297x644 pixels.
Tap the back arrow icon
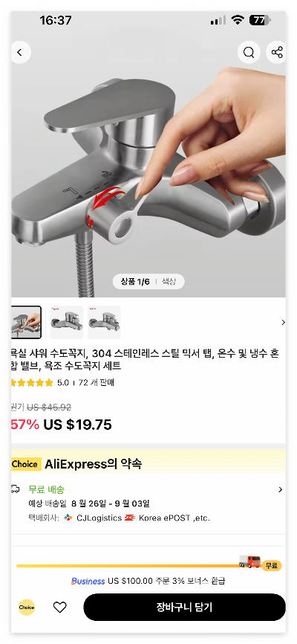tap(19, 53)
